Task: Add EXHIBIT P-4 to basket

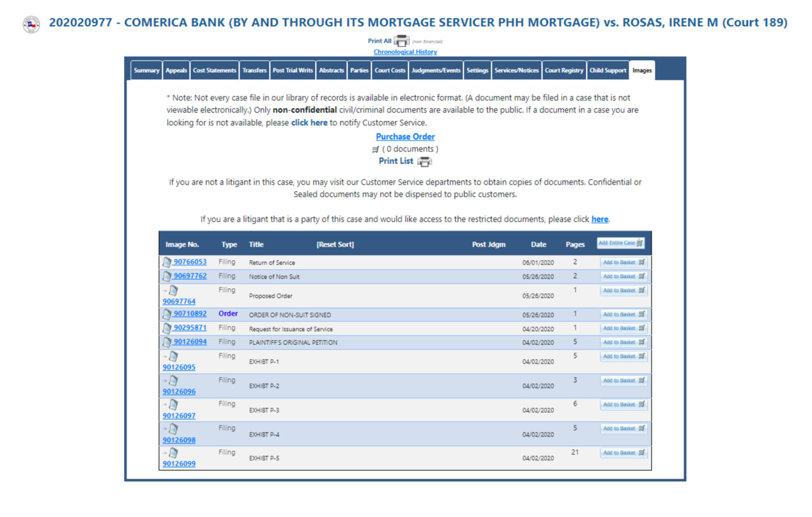Action: pos(624,429)
